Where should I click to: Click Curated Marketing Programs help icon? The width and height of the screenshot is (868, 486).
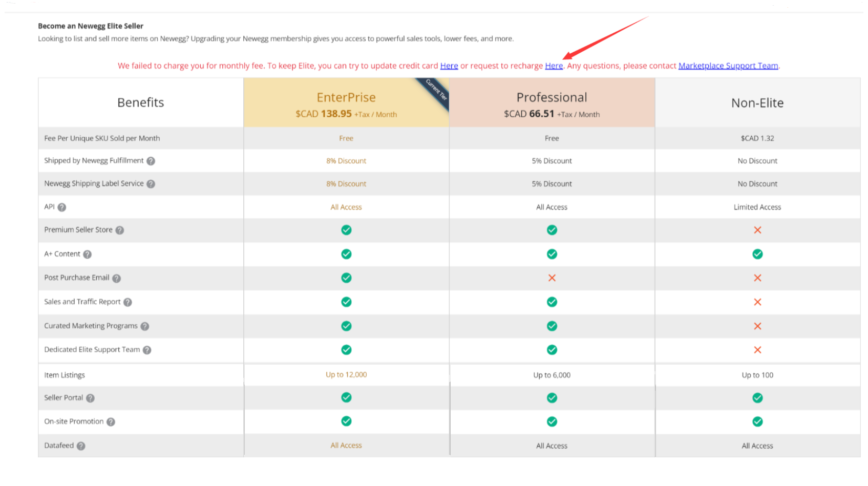pyautogui.click(x=145, y=326)
